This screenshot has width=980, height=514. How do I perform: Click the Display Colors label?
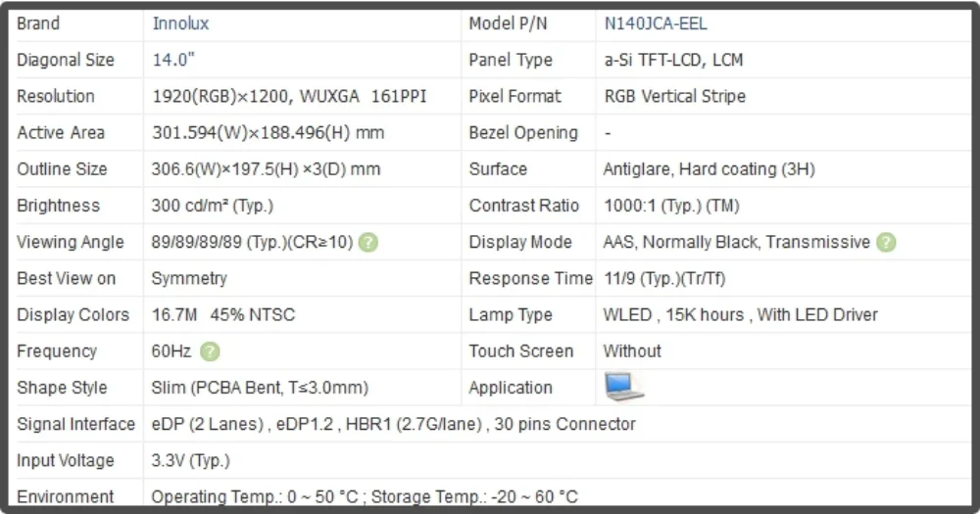[x=73, y=315]
